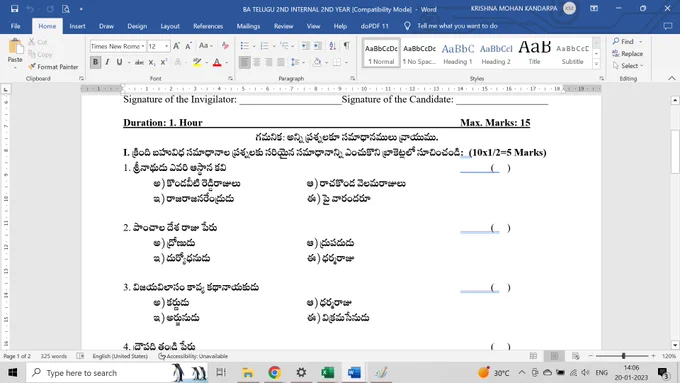Apply the No Spacing style

(419, 54)
